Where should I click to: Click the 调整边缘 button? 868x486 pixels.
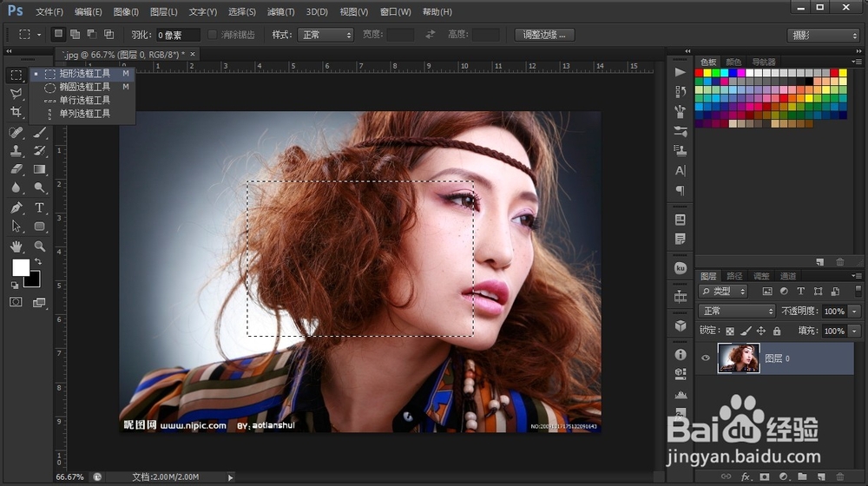544,35
